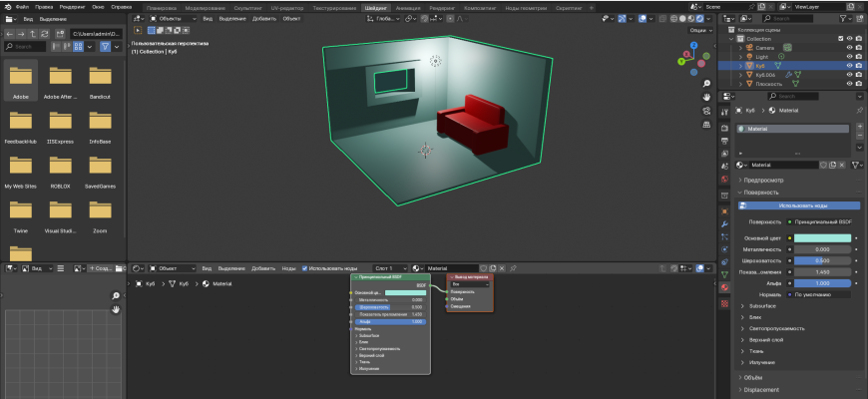
Task: Toggle visibility of the Light object
Action: 849,57
